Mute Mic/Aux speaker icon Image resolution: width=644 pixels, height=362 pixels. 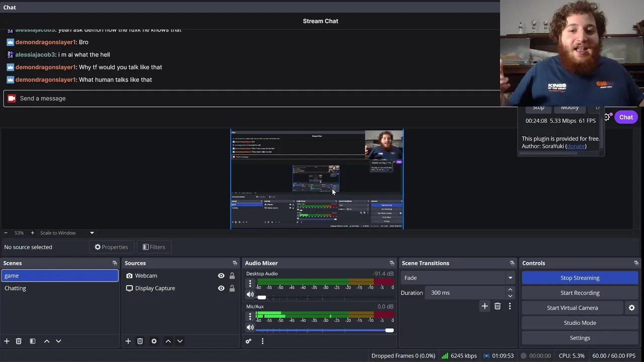[250, 327]
